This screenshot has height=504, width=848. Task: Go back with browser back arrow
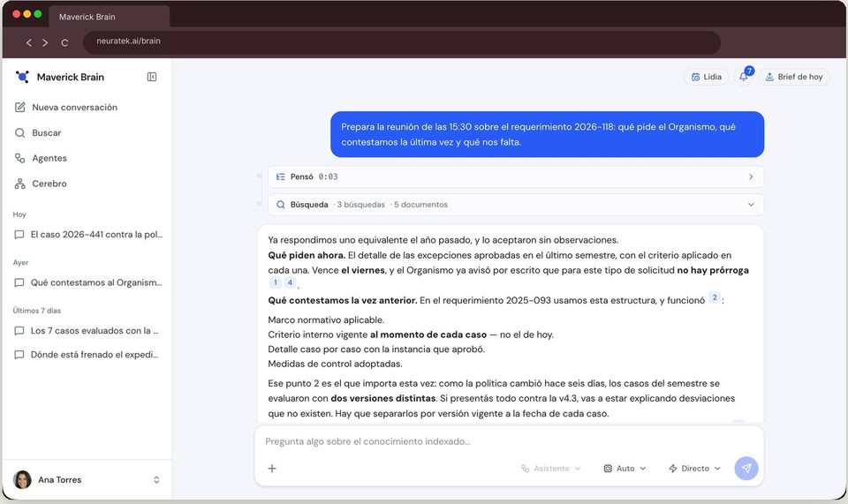(28, 42)
